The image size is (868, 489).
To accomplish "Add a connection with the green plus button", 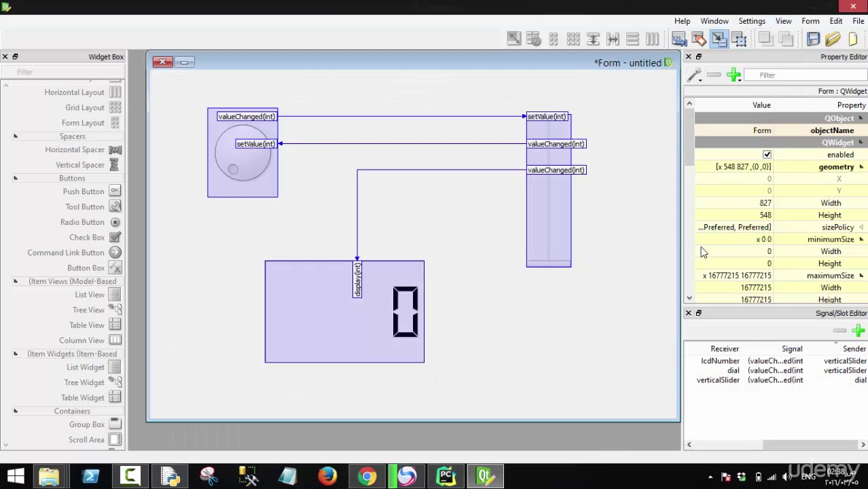I will [858, 331].
